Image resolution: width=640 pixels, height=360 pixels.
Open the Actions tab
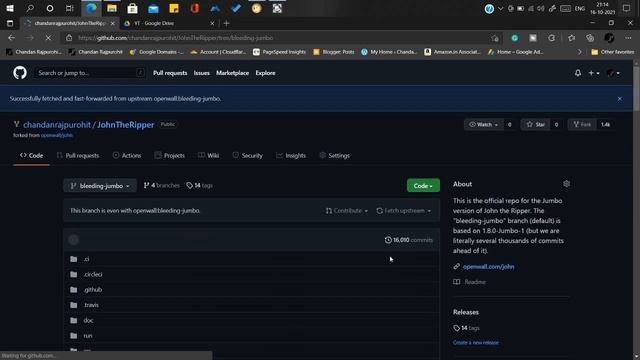tap(127, 156)
